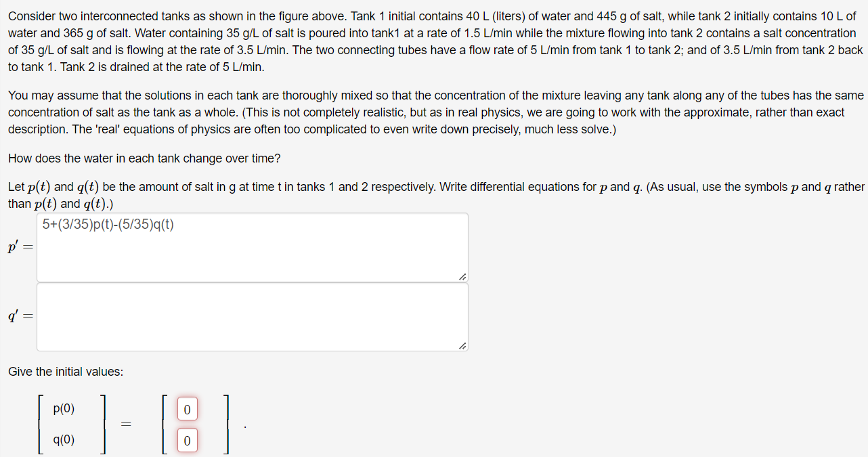Viewport: 868px width, 457px height.
Task: Click the drag-resize corner of the first answer field
Action: pos(462,276)
